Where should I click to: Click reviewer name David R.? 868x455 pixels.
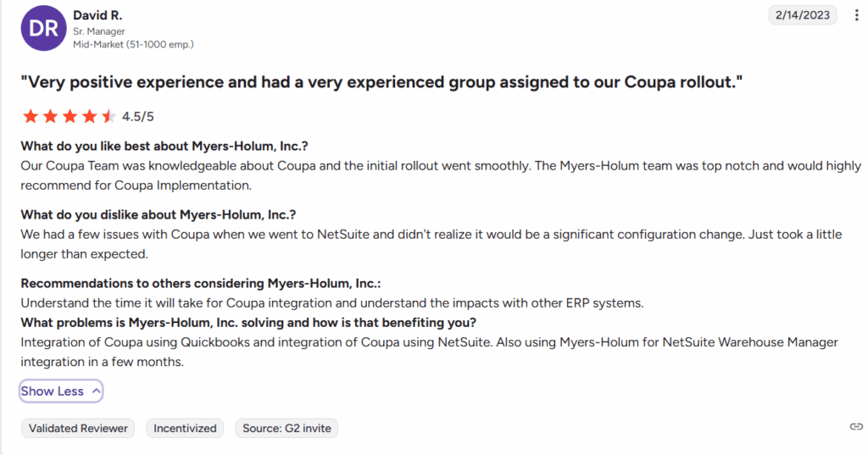coord(97,15)
